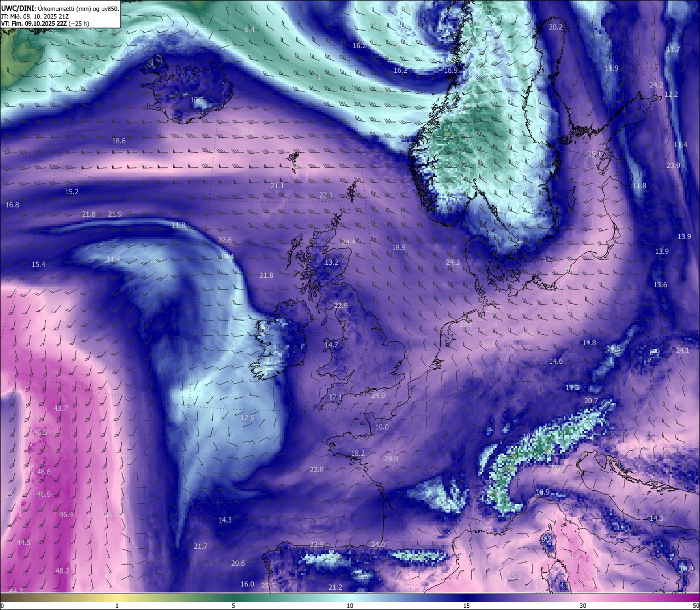Click the initial time line 'IT: Mið. 08. 10. 2025 21Z'
This screenshot has height=610, width=700.
(35, 16)
